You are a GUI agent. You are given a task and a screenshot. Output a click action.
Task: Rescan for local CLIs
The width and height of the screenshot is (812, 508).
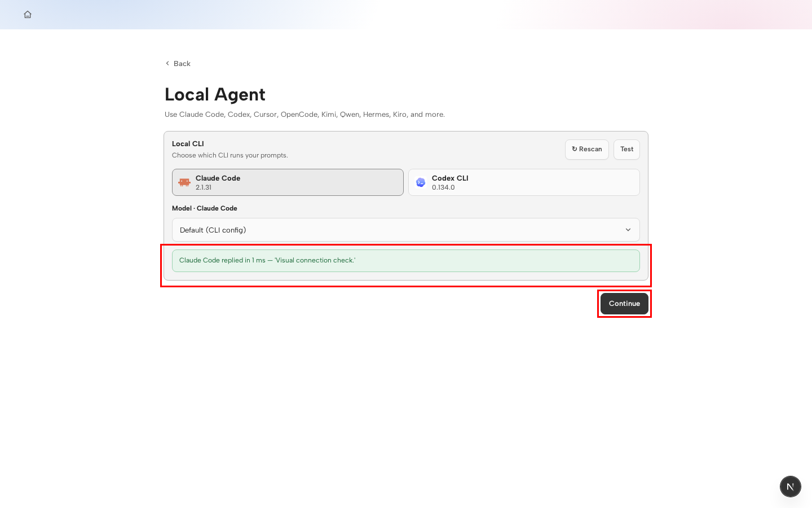[587, 150]
